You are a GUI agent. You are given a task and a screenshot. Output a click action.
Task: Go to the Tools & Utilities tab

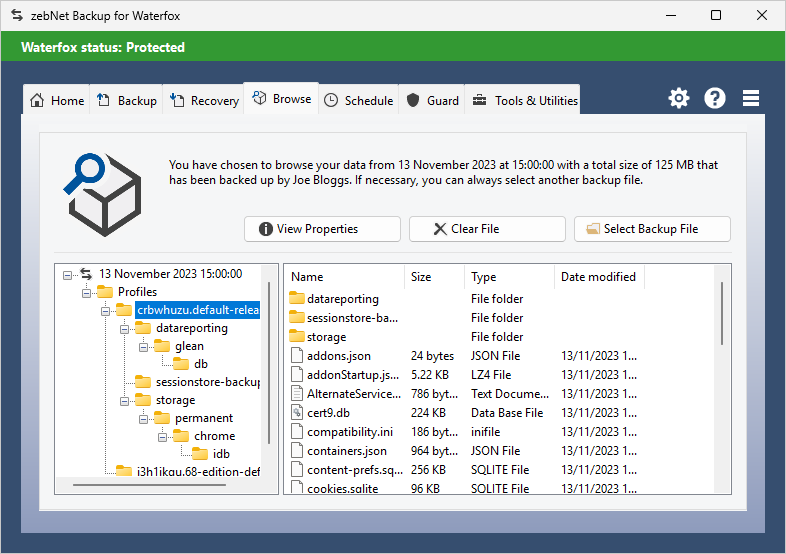pos(524,100)
